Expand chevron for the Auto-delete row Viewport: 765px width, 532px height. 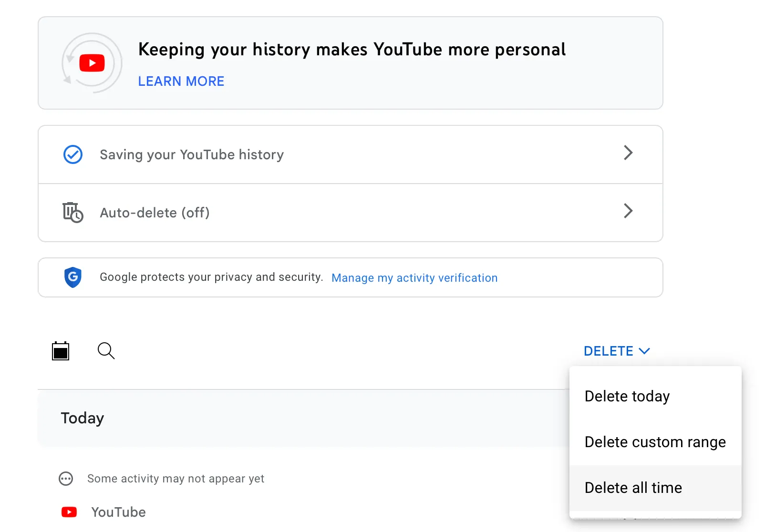coord(628,211)
